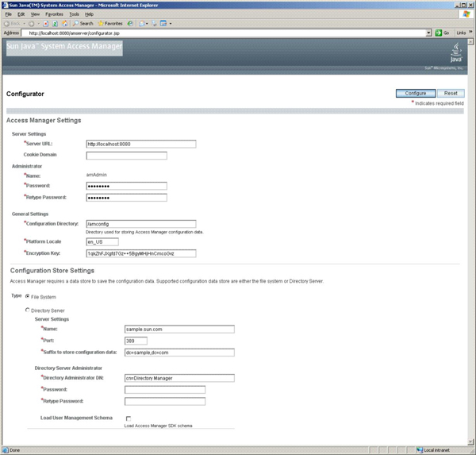Open the Forward button history dropdown arrow
The height and width of the screenshot is (455, 476).
tap(38, 23)
